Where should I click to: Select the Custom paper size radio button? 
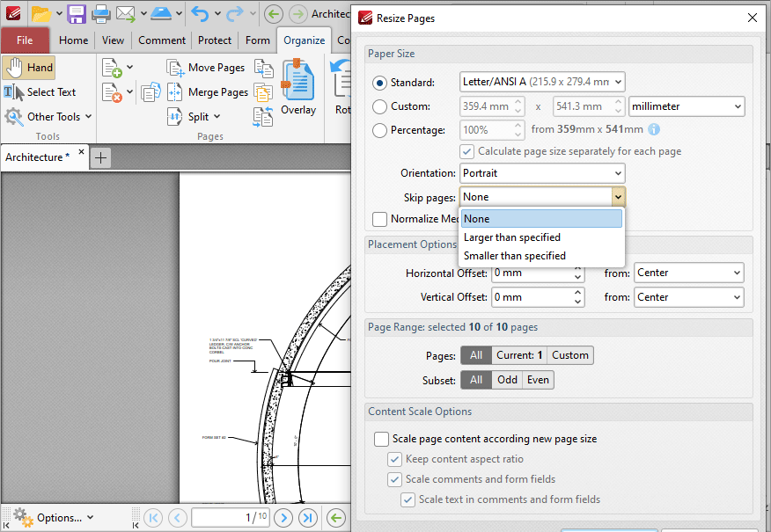tap(380, 105)
